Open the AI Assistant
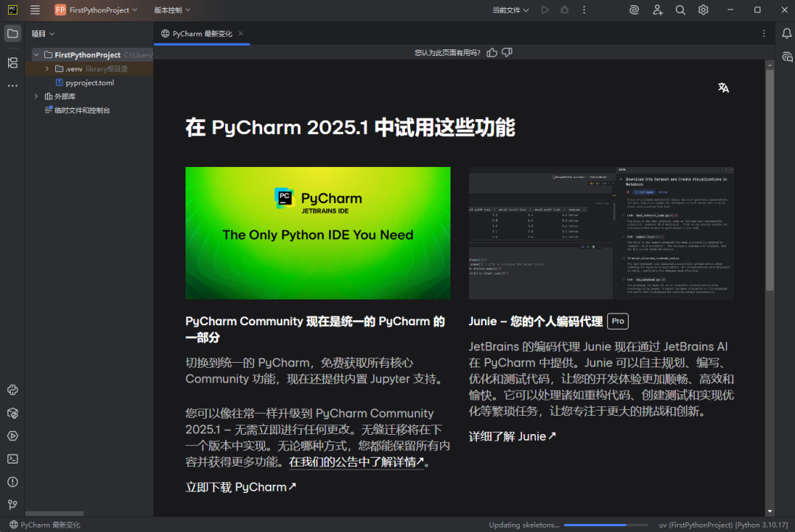795x532 pixels. point(635,10)
